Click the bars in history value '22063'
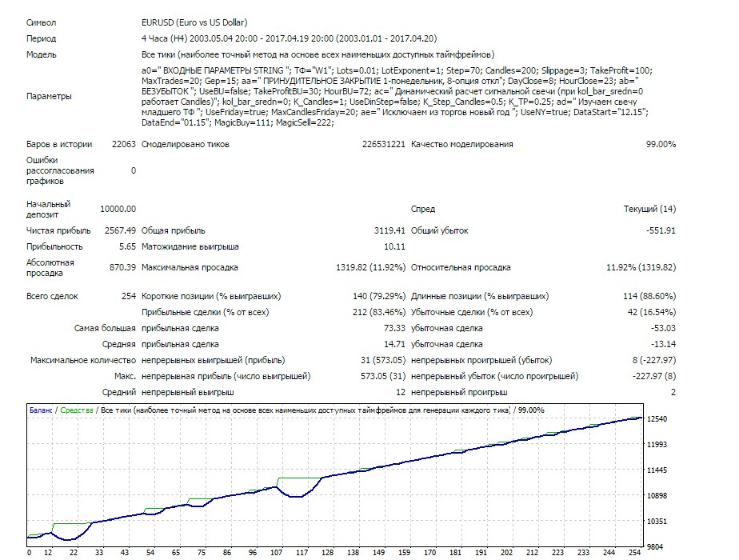This screenshot has width=739, height=560. coord(123,144)
